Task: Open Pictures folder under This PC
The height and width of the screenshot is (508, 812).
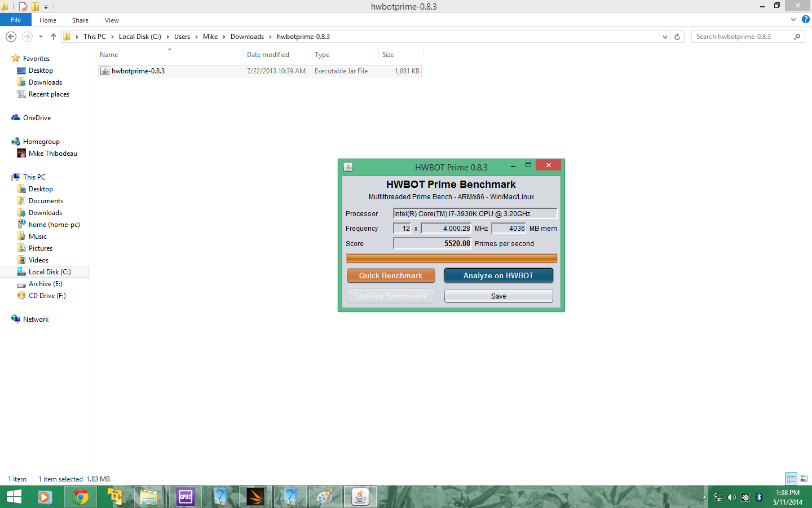Action: point(41,248)
